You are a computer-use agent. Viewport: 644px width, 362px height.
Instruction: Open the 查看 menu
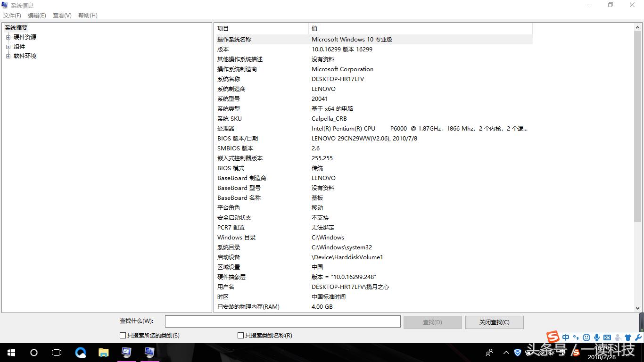pyautogui.click(x=62, y=15)
